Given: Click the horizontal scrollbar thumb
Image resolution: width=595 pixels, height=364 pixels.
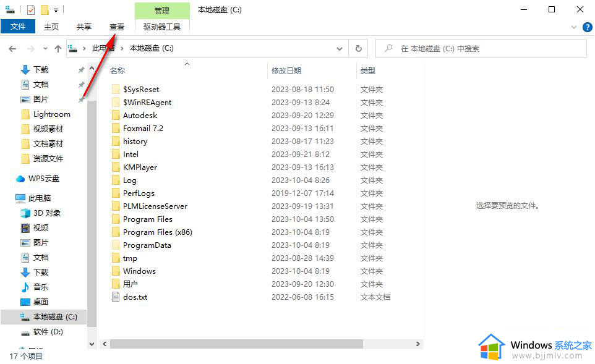Looking at the screenshot, I should (236, 344).
